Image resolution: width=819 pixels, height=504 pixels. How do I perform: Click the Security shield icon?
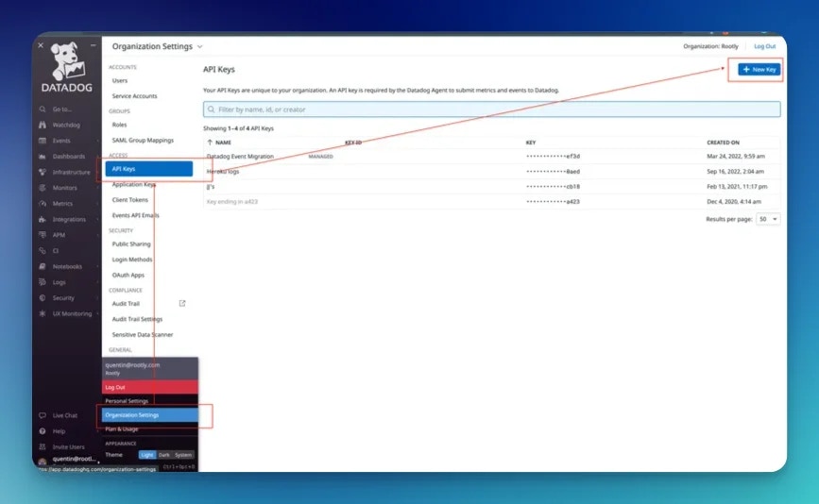tap(43, 298)
